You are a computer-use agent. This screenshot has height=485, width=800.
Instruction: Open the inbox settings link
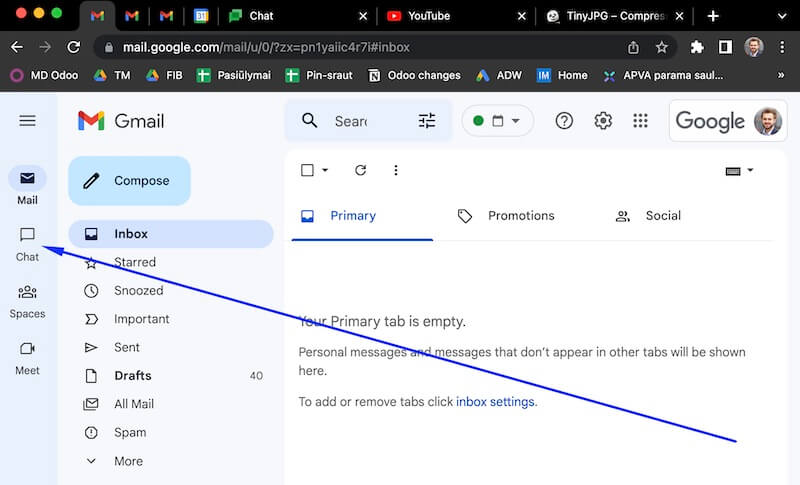pos(495,402)
